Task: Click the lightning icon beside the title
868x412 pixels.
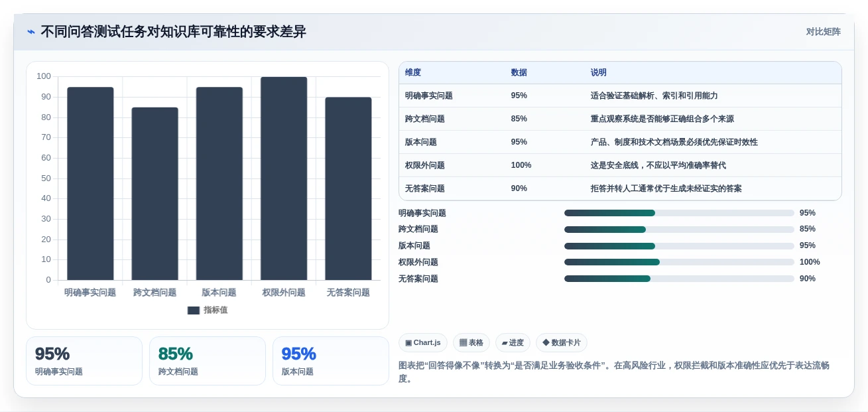Action: pyautogui.click(x=31, y=32)
